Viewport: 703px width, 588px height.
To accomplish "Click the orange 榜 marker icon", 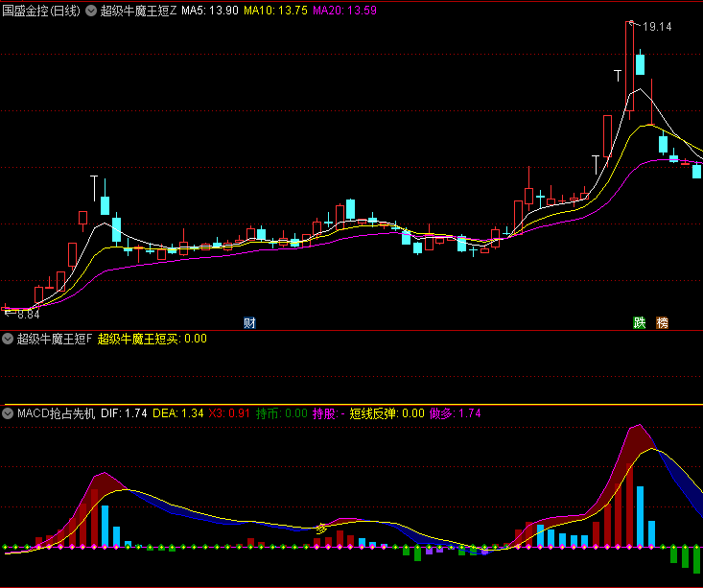I will click(662, 322).
